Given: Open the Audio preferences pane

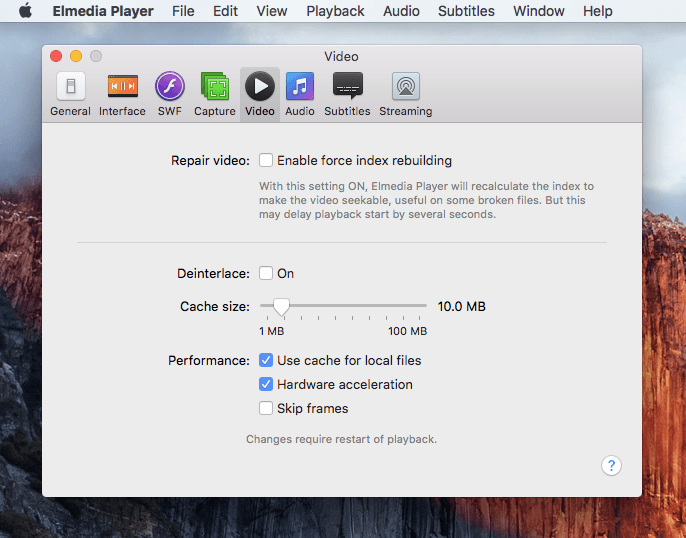Looking at the screenshot, I should (x=300, y=94).
